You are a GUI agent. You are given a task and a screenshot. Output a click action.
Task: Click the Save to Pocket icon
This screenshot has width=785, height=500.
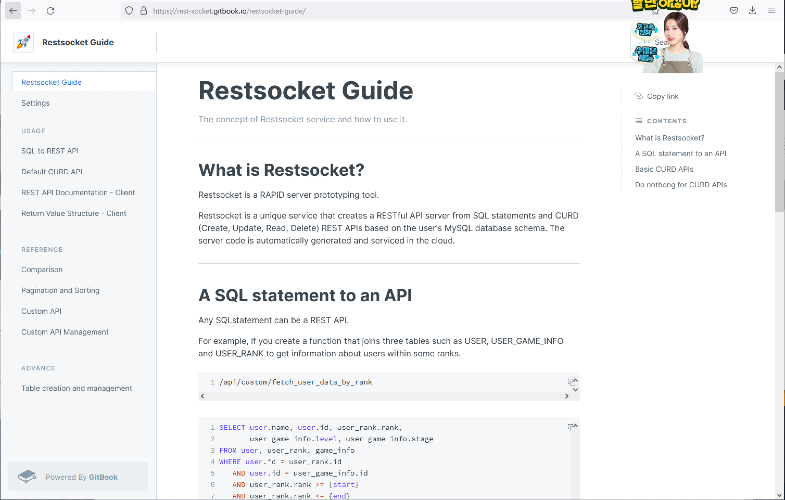pos(734,10)
